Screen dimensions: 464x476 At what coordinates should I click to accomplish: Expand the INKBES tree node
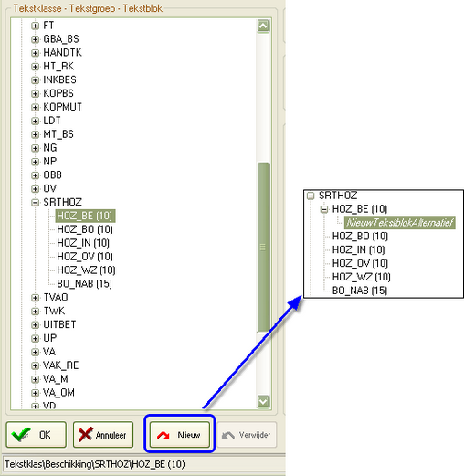click(35, 80)
